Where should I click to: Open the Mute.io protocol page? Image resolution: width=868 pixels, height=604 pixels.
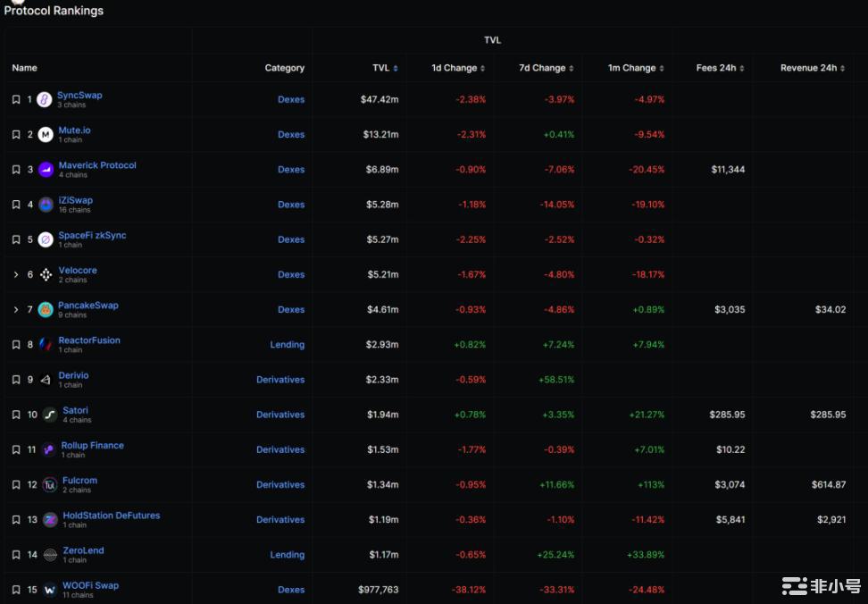[x=74, y=130]
